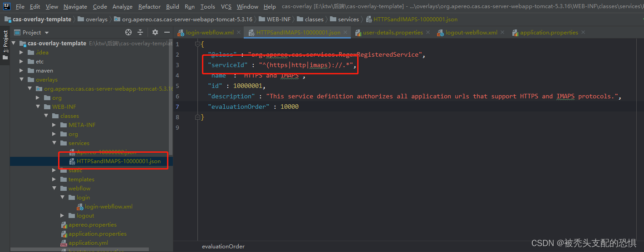Collapse all in Project panel toolbar

pos(140,32)
